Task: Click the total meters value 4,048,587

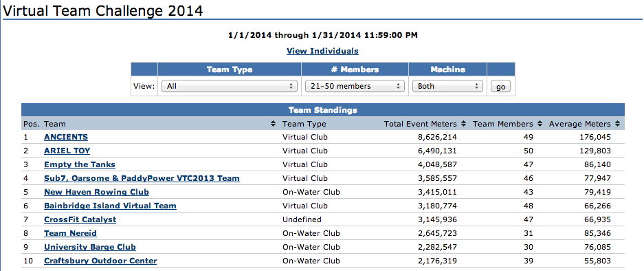Action: [437, 164]
